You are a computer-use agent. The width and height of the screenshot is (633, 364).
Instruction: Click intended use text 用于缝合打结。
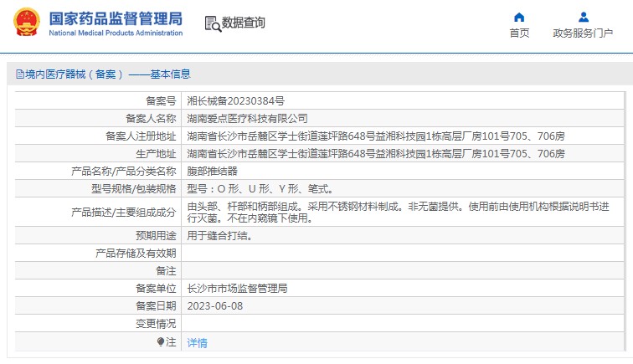click(x=220, y=236)
